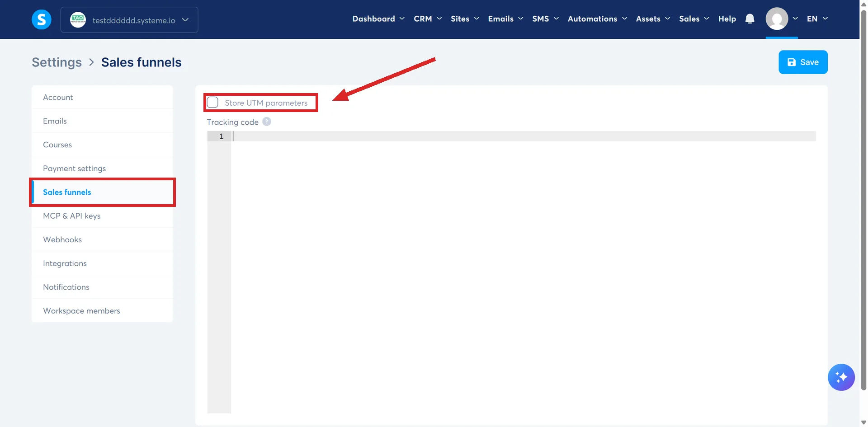Click the systeme.io S logo
This screenshot has width=868, height=427.
tap(41, 19)
